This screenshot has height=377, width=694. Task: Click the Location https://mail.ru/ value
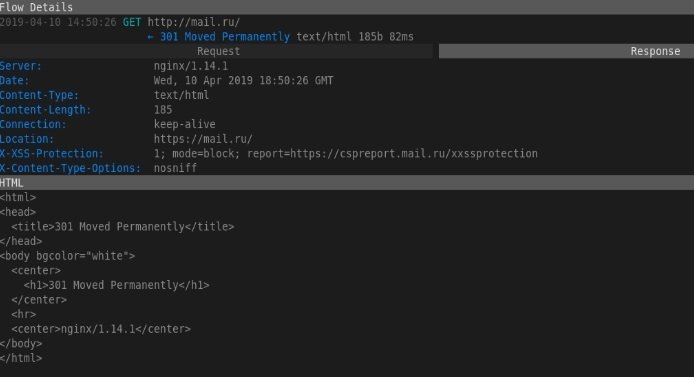point(203,139)
